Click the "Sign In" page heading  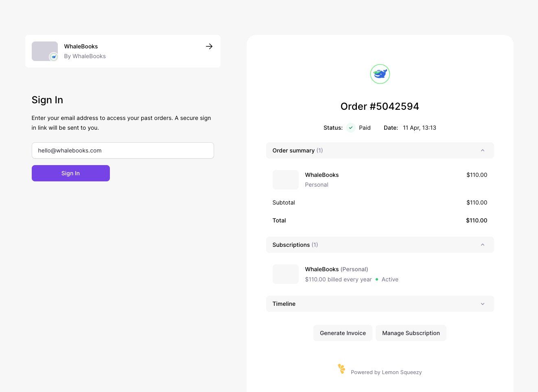tap(47, 100)
